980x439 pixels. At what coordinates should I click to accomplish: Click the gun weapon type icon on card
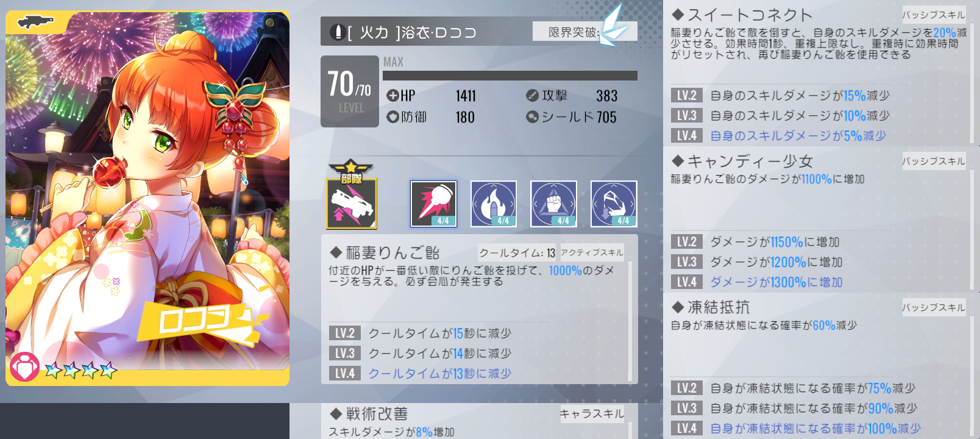click(36, 23)
